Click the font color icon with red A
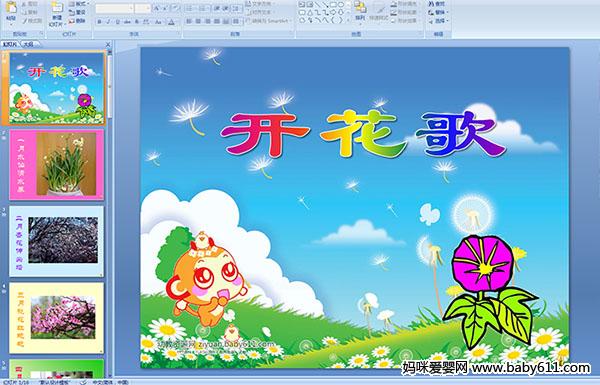Image resolution: width=600 pixels, height=385 pixels. (x=171, y=22)
